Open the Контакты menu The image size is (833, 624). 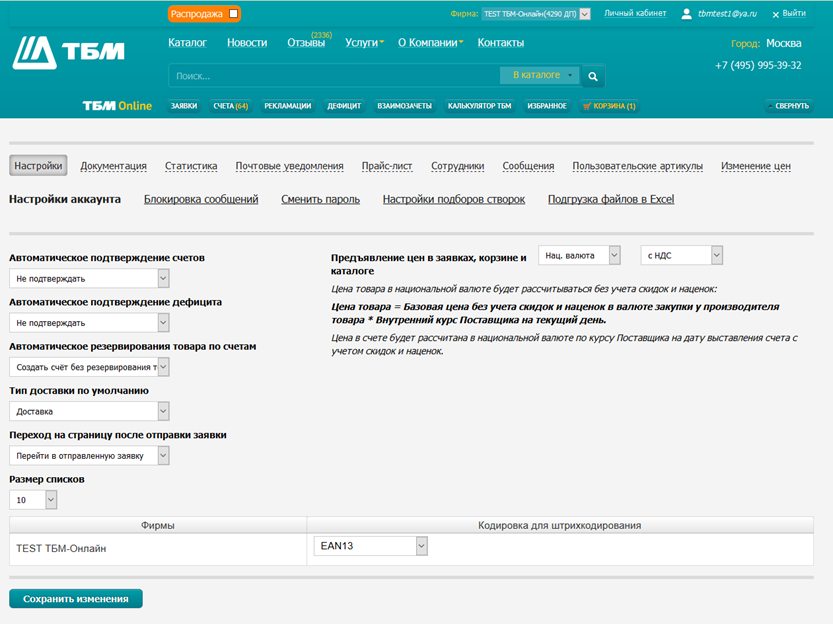[500, 42]
